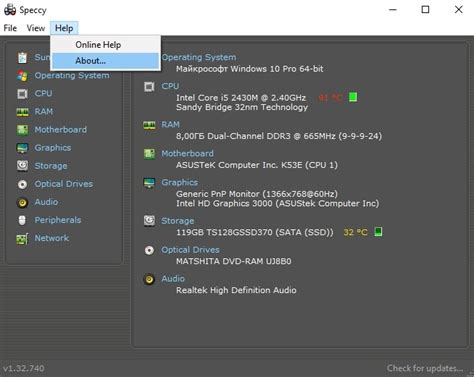Click green storage temperature indicator square
The image size is (474, 377).
[x=378, y=232]
